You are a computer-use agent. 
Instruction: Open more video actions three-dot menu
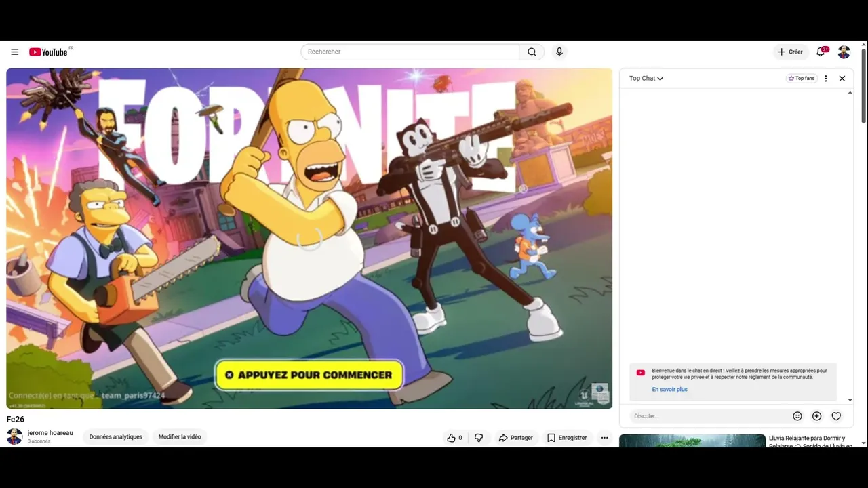click(x=604, y=438)
